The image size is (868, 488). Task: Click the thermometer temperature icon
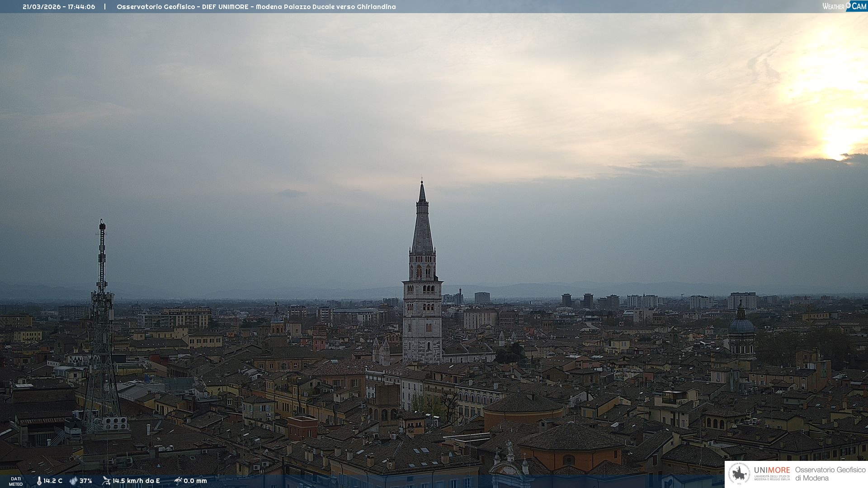39,481
